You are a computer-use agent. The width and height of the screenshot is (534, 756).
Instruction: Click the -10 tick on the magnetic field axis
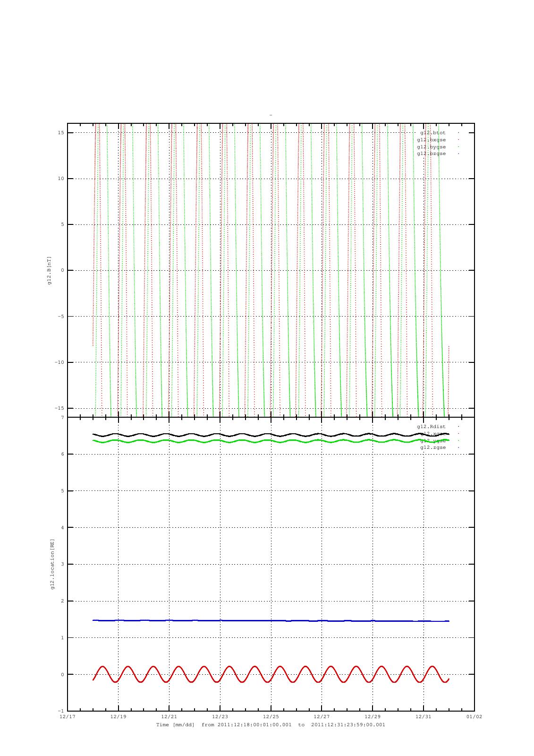58,362
